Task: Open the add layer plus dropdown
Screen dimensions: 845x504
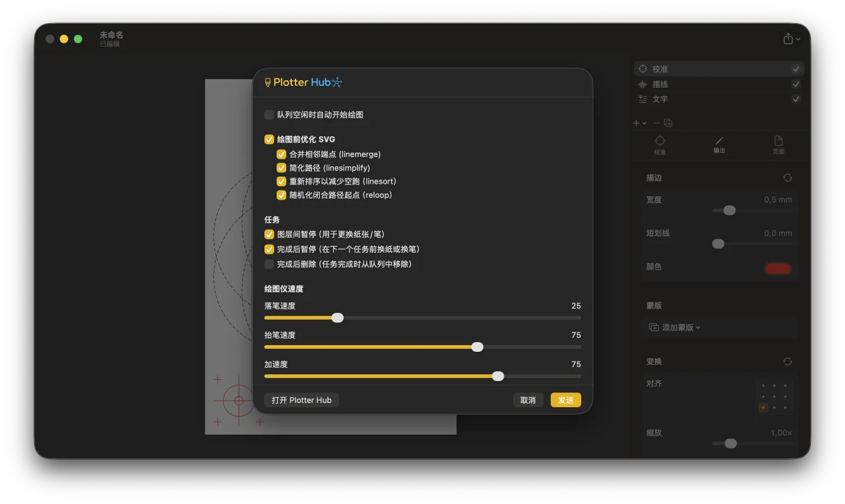Action: pyautogui.click(x=640, y=123)
